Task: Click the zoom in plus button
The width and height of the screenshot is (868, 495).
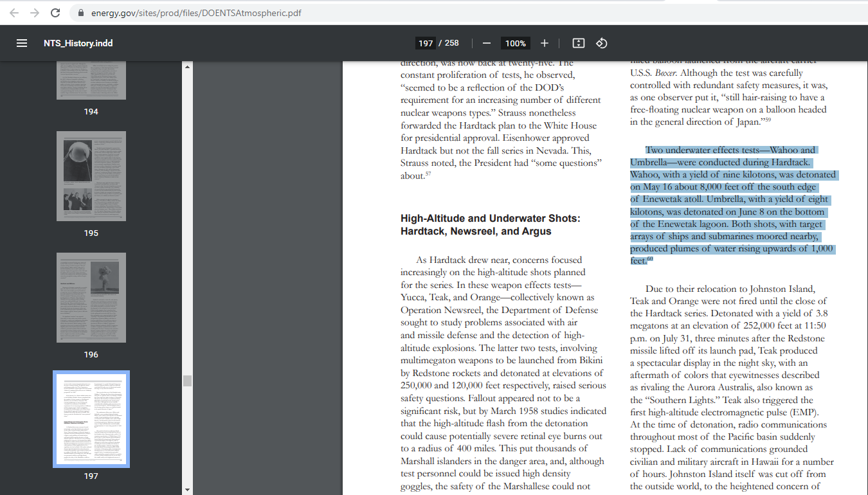Action: (x=545, y=43)
